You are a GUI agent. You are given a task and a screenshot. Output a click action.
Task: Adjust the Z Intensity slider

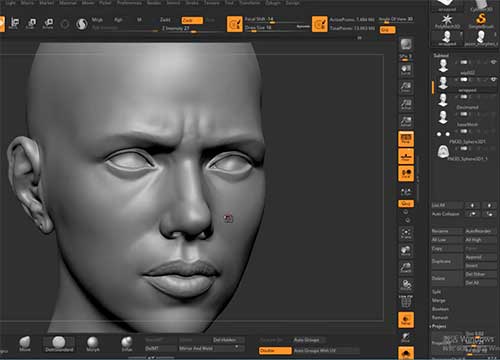[x=175, y=29]
